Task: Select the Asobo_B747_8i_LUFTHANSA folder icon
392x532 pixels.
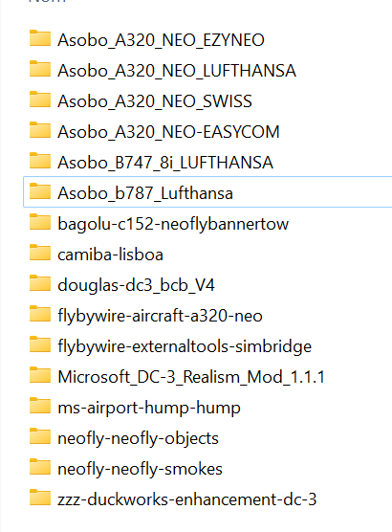Action: point(40,161)
